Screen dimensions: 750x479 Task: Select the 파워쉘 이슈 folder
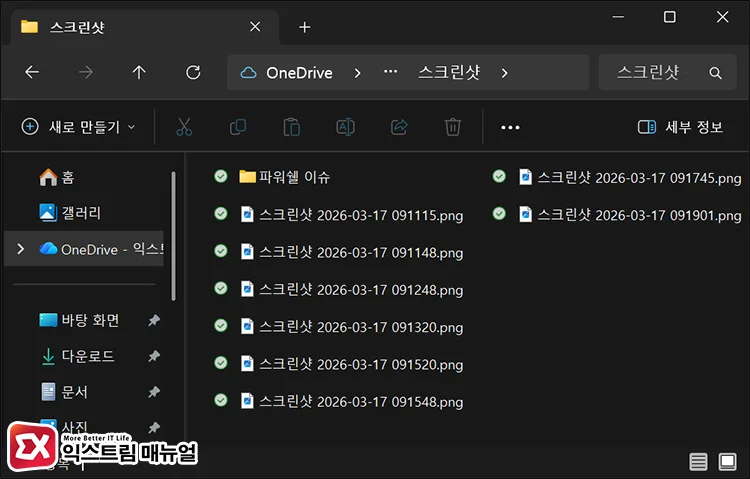coord(285,177)
